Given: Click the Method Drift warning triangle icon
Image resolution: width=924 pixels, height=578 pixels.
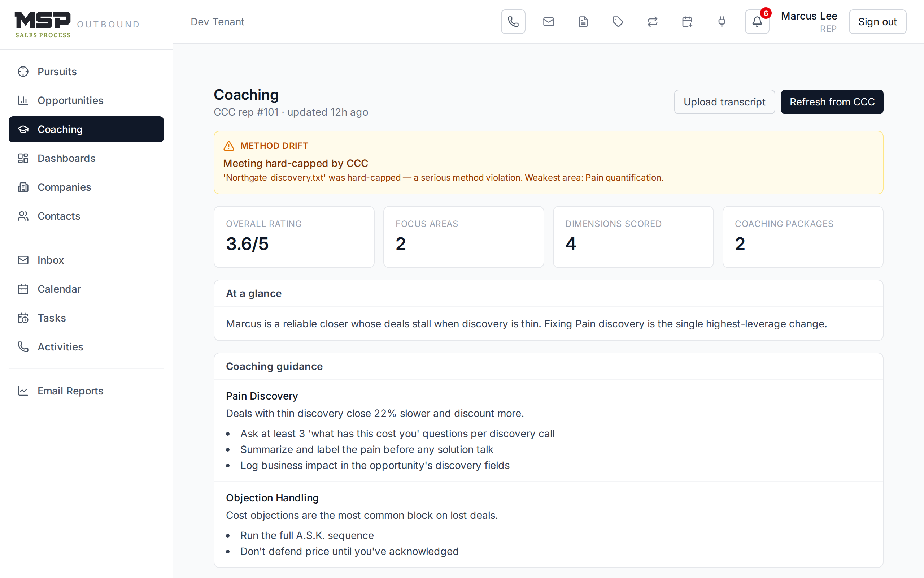Looking at the screenshot, I should [229, 146].
